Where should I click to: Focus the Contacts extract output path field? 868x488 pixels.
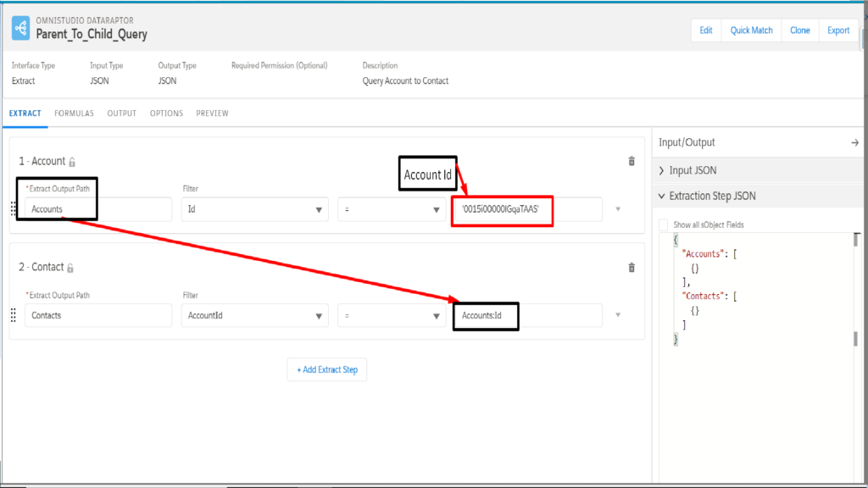click(98, 315)
